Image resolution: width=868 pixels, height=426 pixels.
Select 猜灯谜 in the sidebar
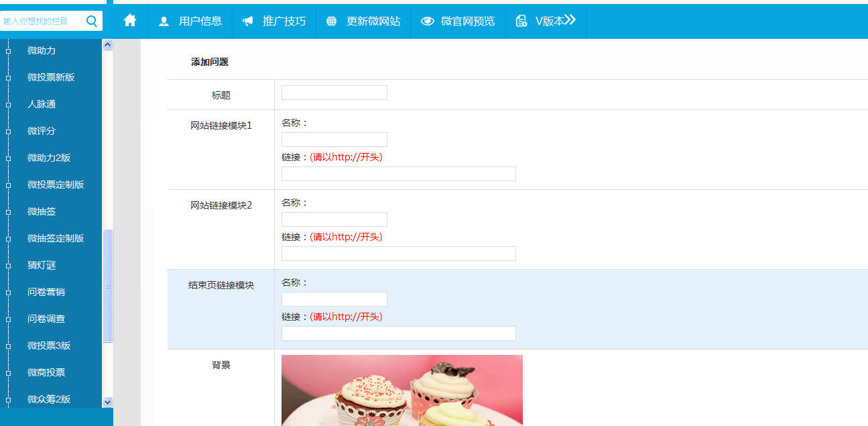click(42, 265)
